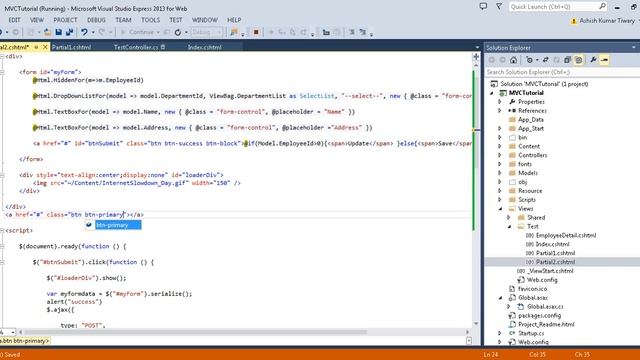This screenshot has height=360, width=640.
Task: Open the PROJECT menu
Action: 65,20
